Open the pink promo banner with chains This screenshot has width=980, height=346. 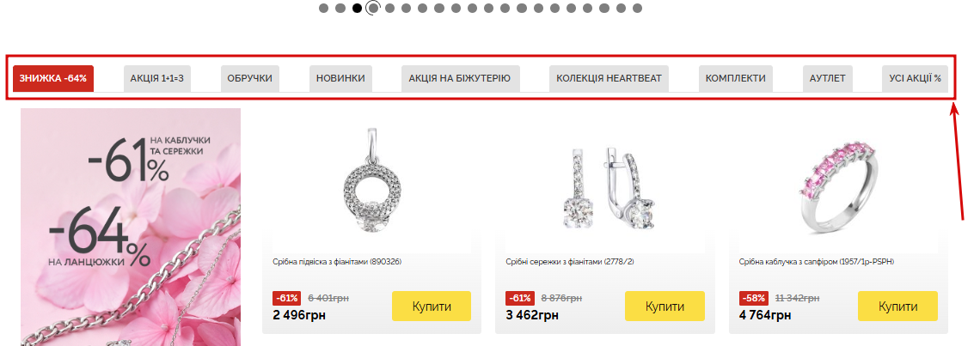coord(131,228)
